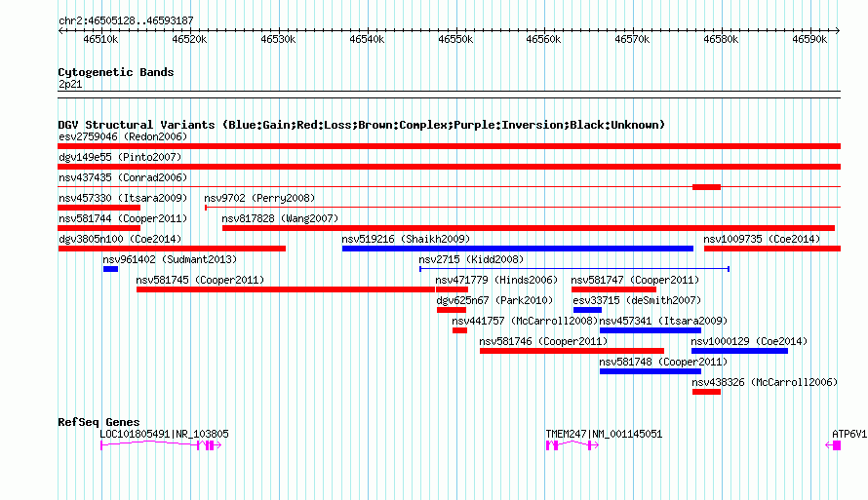Click the 2p21 band label
This screenshot has width=868, height=500.
70,84
